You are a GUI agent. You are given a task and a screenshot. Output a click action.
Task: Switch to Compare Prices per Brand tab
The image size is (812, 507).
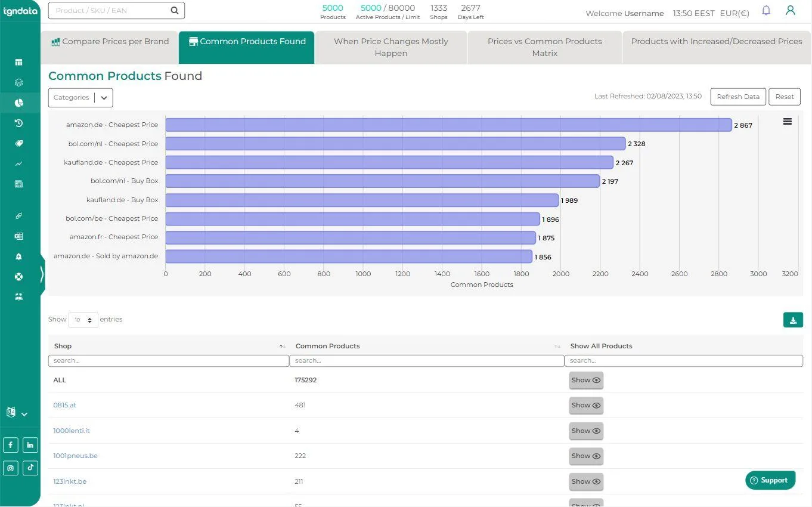pos(110,48)
